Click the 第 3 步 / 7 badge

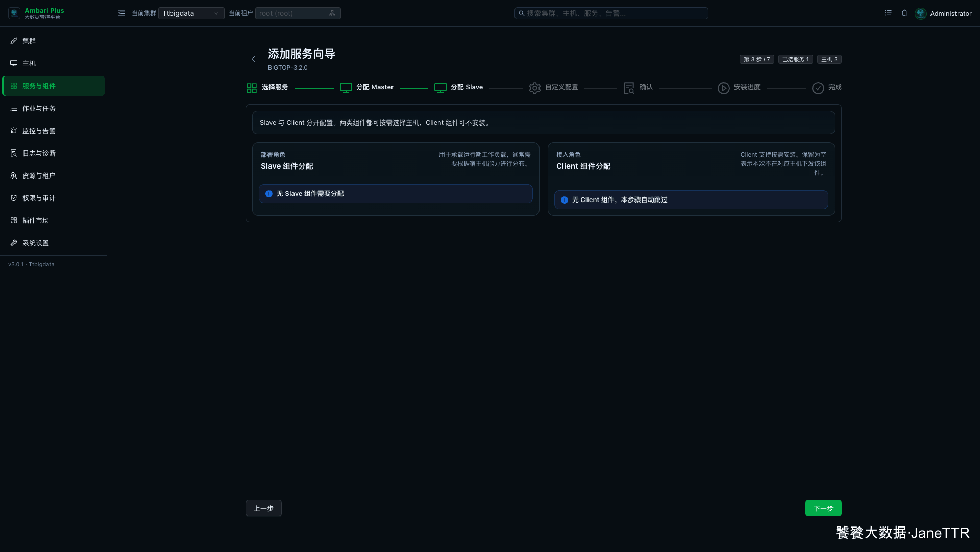[756, 59]
